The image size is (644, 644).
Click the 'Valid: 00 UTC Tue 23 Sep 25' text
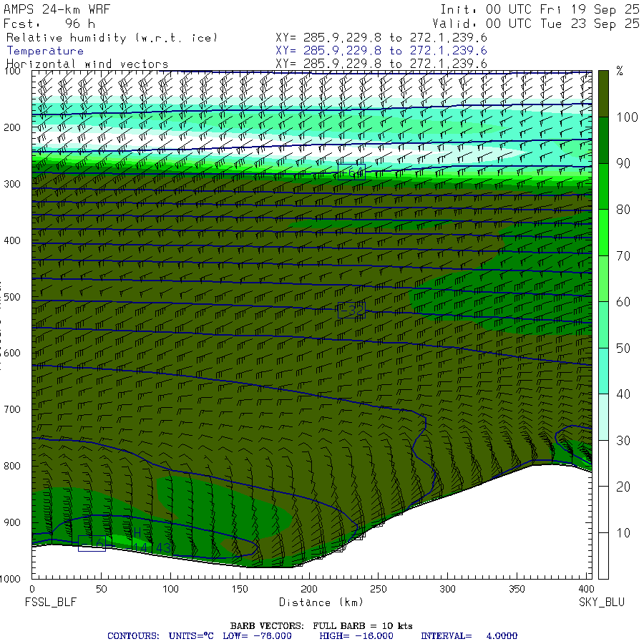(x=536, y=24)
